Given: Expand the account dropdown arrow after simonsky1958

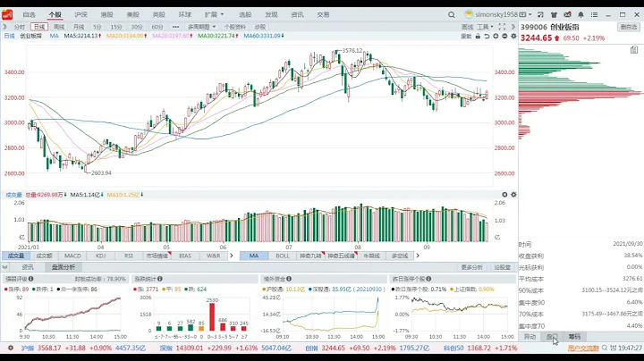Looking at the screenshot, I should [x=530, y=15].
